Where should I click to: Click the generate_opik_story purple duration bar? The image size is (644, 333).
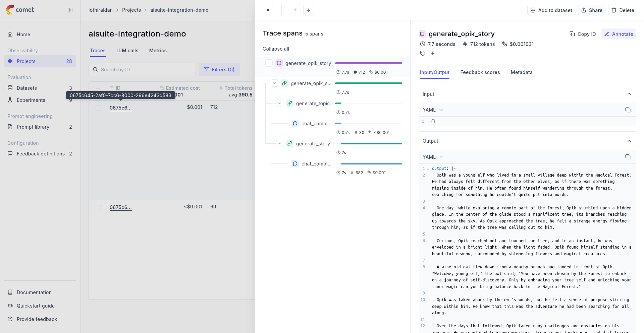pyautogui.click(x=368, y=63)
